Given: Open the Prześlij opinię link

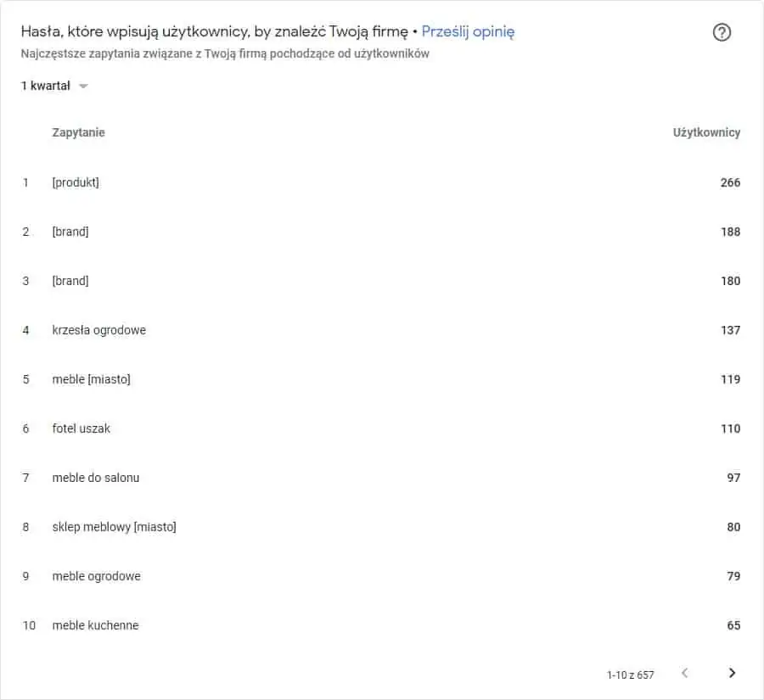Looking at the screenshot, I should pyautogui.click(x=468, y=31).
